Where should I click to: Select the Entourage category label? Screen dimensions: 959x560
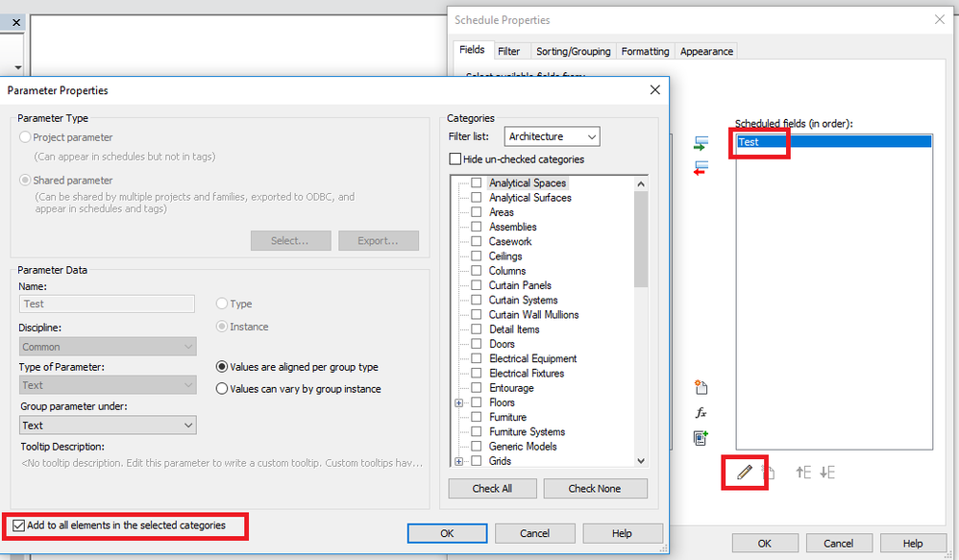[x=511, y=388]
